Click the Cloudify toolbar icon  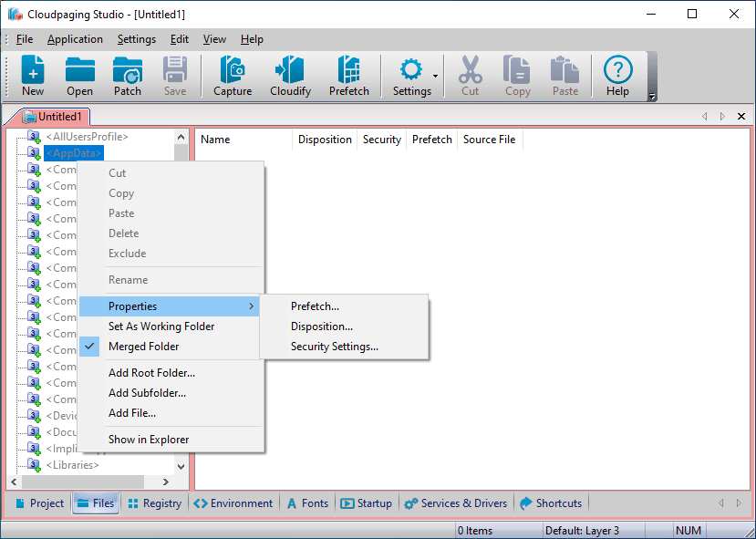point(290,77)
